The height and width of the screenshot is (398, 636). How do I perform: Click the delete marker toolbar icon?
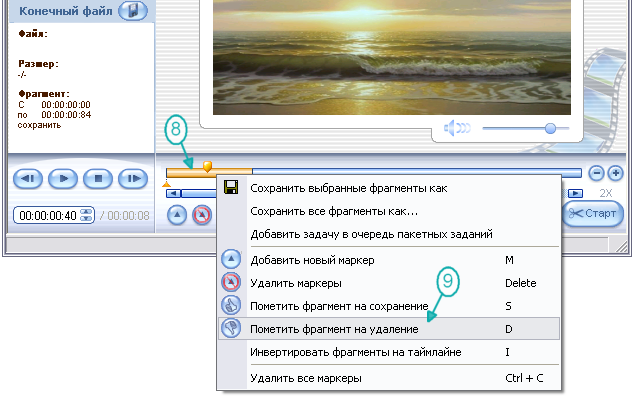click(x=202, y=215)
